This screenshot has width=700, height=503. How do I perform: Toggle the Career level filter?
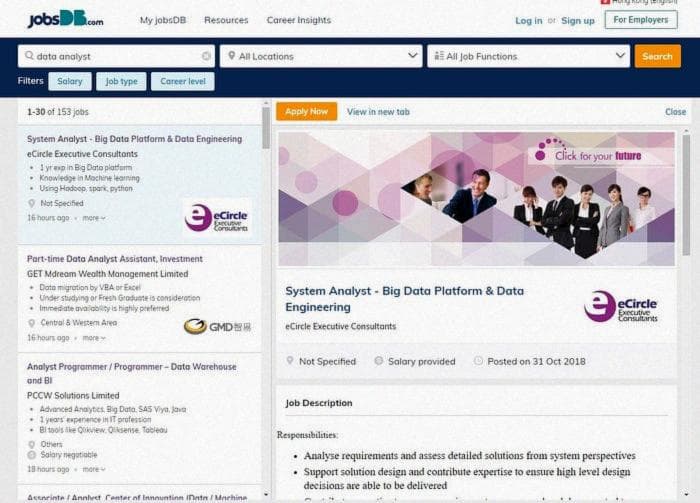[182, 82]
